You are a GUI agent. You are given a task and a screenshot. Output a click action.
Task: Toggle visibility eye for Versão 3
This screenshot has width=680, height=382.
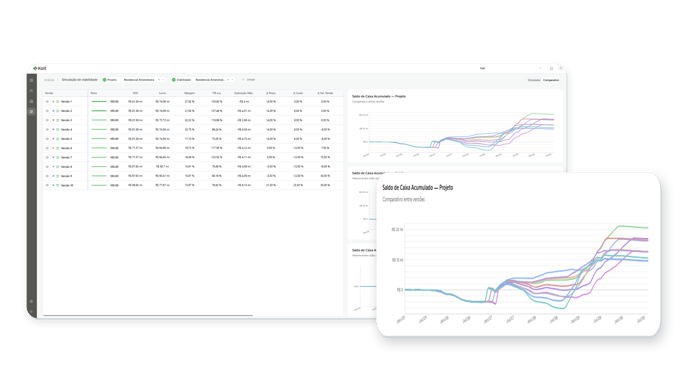pos(47,120)
